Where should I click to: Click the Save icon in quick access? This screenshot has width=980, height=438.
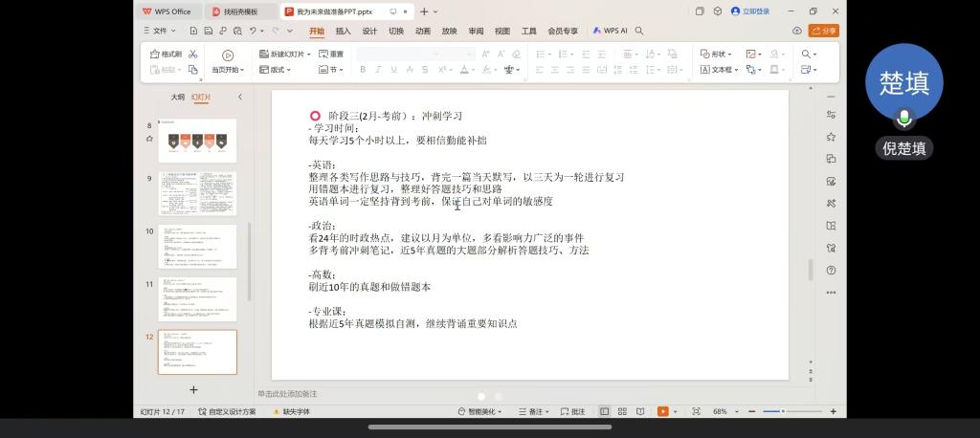point(208,31)
